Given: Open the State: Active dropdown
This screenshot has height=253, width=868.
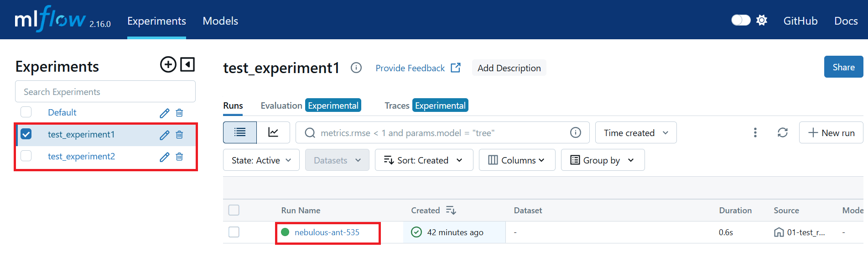Looking at the screenshot, I should point(261,160).
